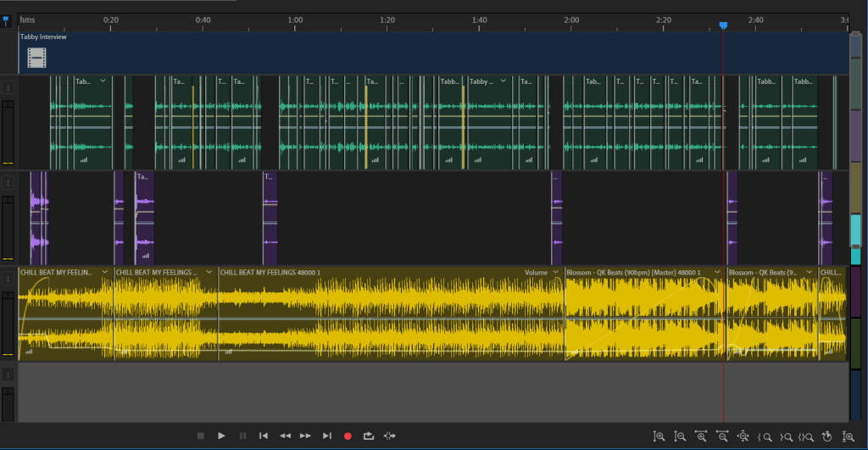
Task: Click the Zoom In Time icon
Action: (x=701, y=436)
